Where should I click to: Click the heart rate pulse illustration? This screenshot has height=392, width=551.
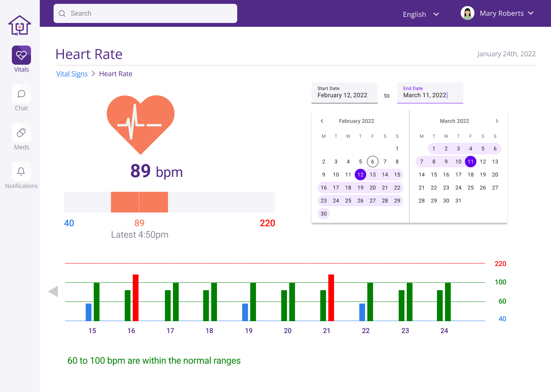point(140,122)
